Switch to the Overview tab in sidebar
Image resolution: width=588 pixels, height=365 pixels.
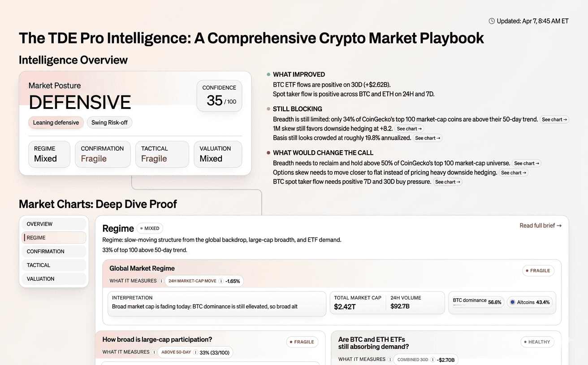coord(54,224)
